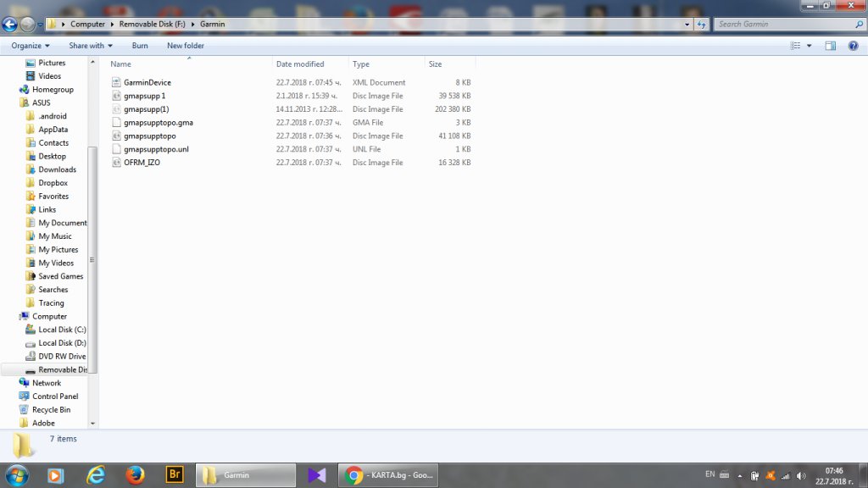Viewport: 868px width, 488px height.
Task: Sort by Name column header
Action: click(x=120, y=64)
